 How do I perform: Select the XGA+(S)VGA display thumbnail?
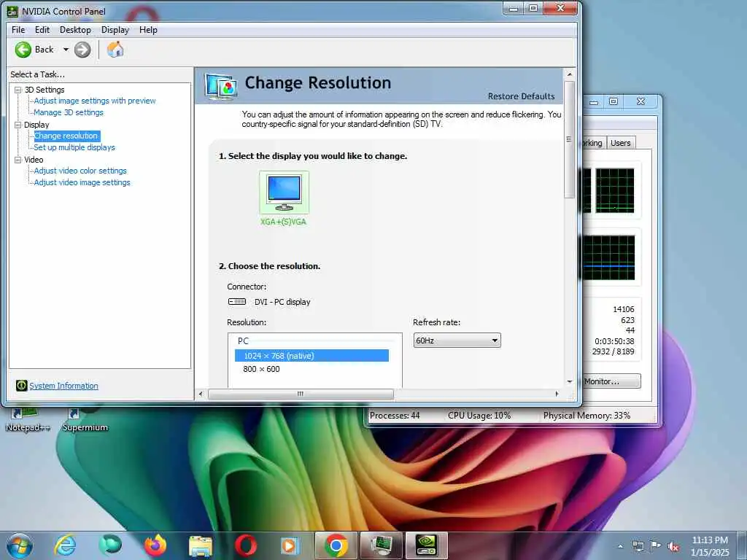pyautogui.click(x=284, y=192)
